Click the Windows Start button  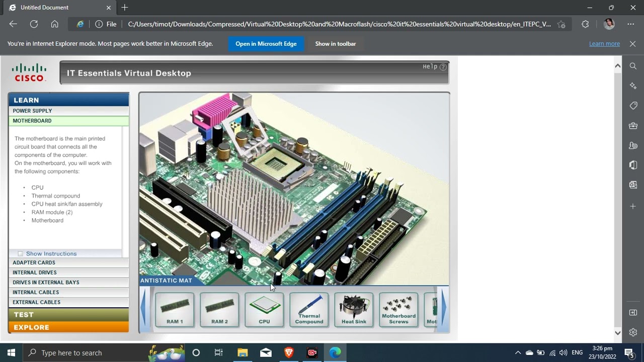tap(11, 352)
